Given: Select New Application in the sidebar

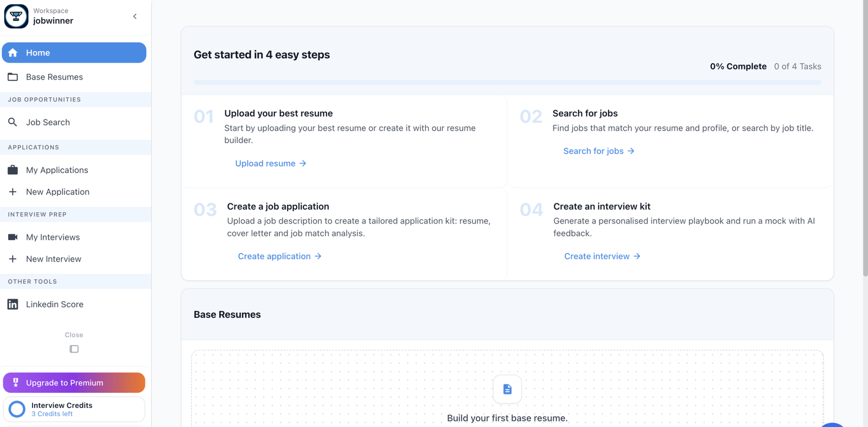Looking at the screenshot, I should [x=74, y=192].
